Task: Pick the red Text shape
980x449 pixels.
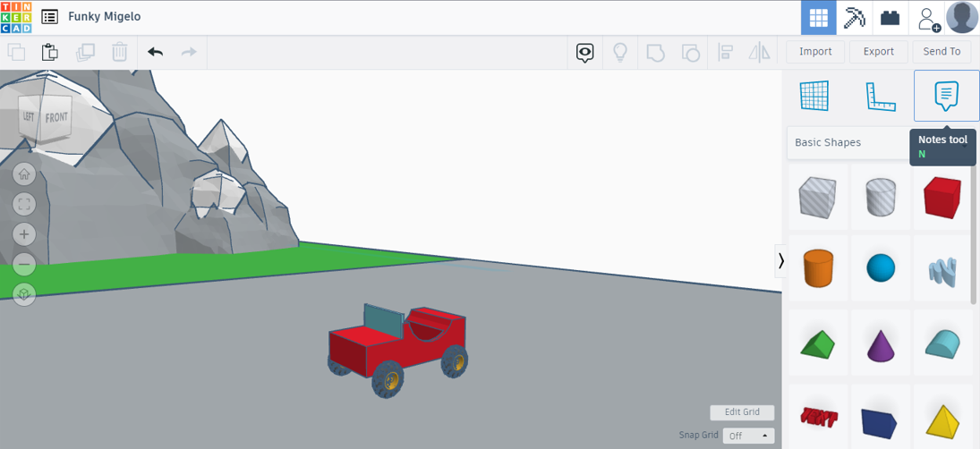Action: [817, 417]
